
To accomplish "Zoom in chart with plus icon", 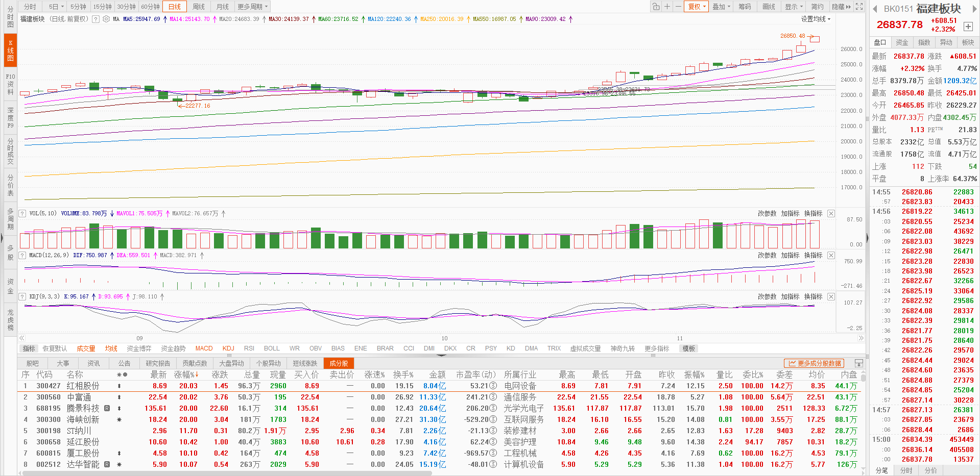I will pyautogui.click(x=667, y=7).
